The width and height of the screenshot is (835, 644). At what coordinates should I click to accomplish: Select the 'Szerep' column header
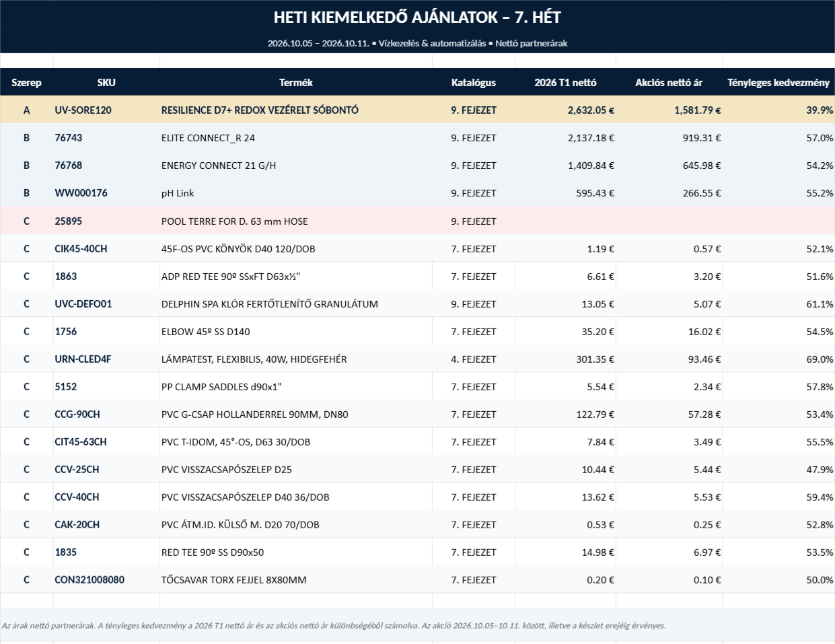tap(26, 83)
